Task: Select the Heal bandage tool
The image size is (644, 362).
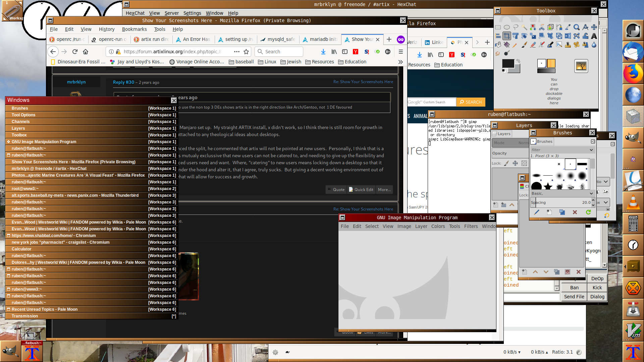Action: click(x=577, y=45)
